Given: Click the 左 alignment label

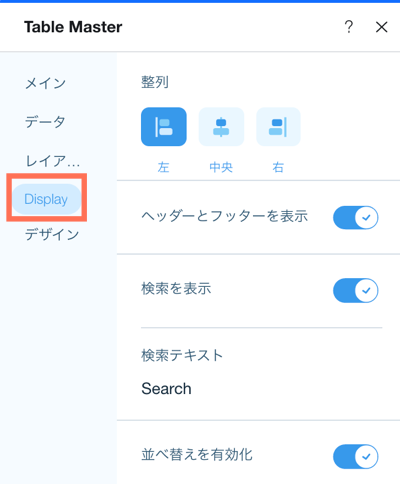Looking at the screenshot, I should [x=163, y=167].
